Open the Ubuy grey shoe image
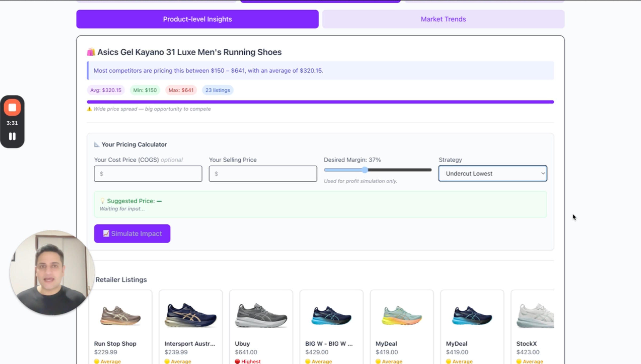Viewport: 641px width, 364px height. click(261, 316)
